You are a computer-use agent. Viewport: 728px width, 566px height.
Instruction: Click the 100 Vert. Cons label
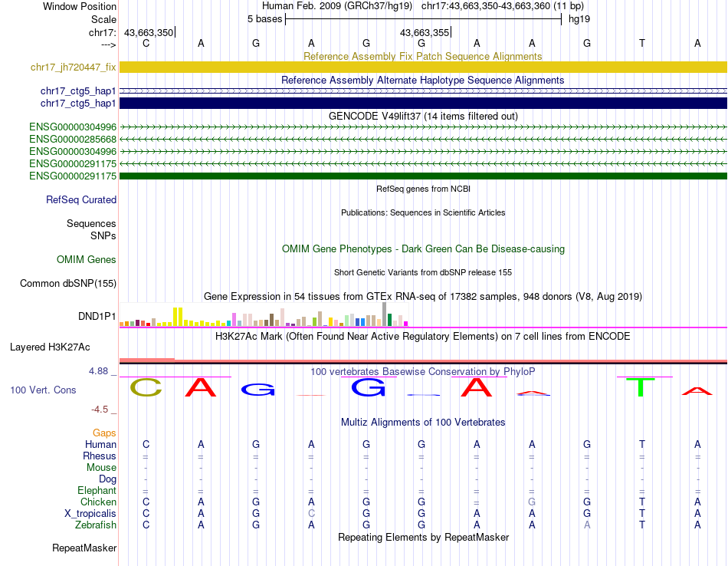point(43,390)
